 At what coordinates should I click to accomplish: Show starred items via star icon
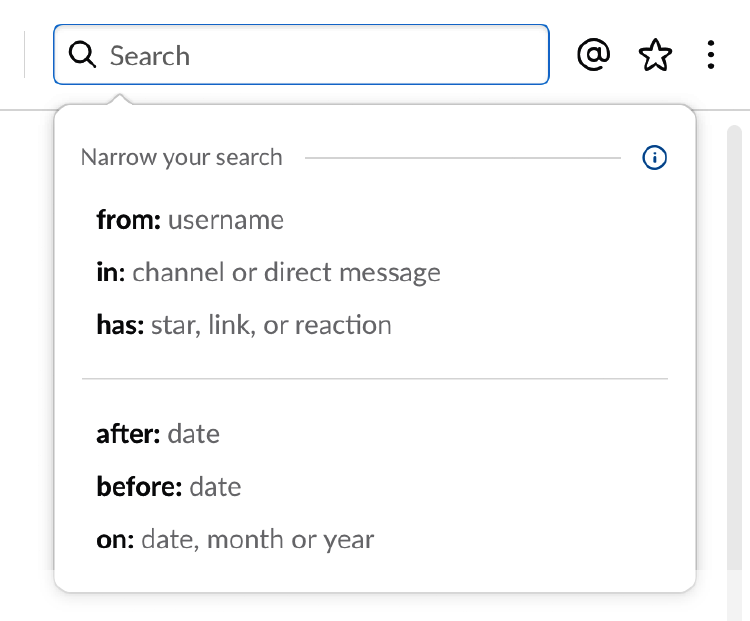click(655, 56)
